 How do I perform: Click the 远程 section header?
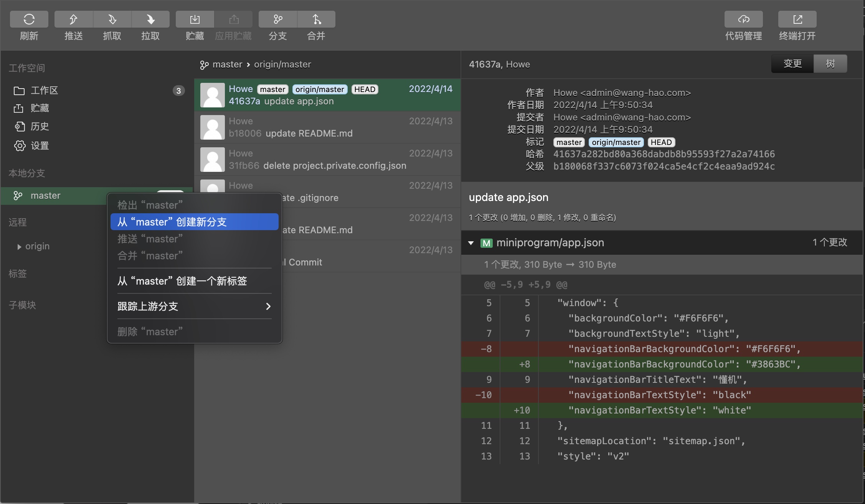[18, 222]
